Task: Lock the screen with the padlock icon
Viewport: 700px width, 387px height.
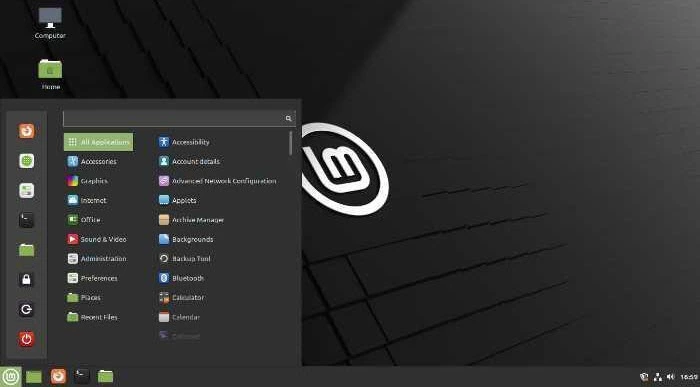Action: [x=26, y=280]
